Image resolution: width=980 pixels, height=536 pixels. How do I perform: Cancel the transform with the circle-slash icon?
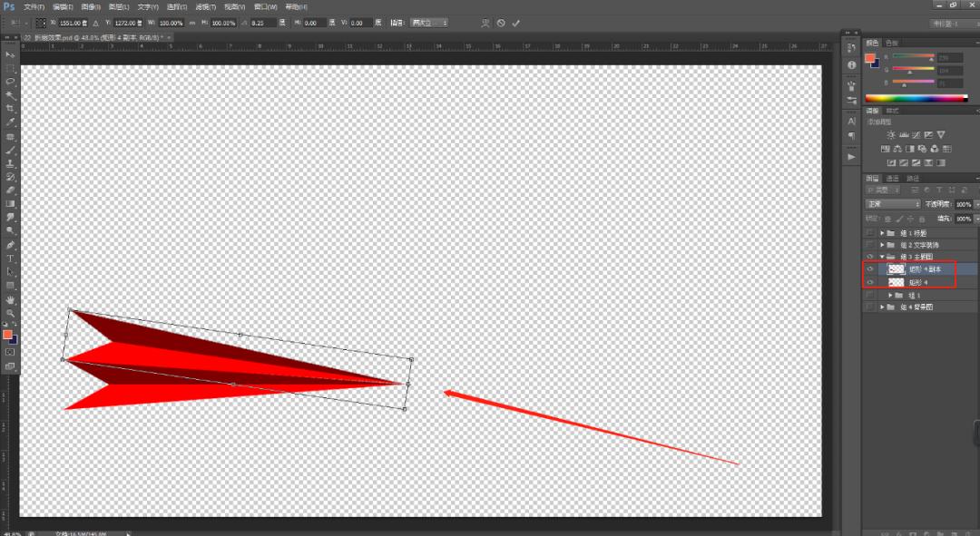[501, 23]
